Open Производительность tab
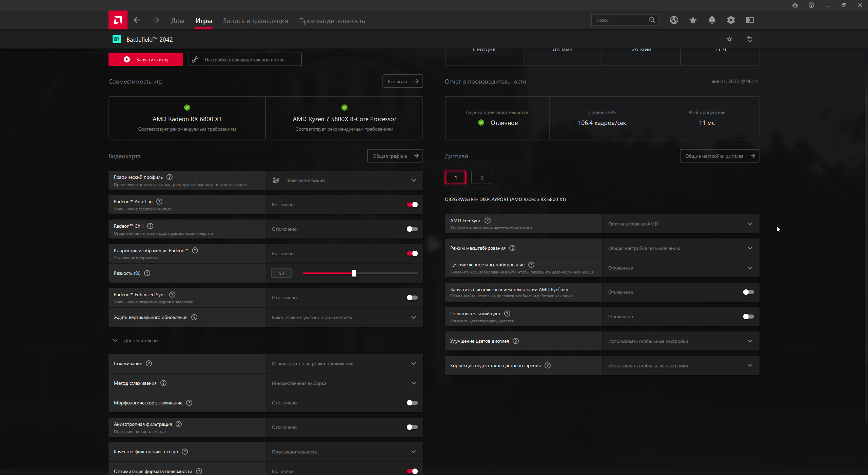 [332, 21]
